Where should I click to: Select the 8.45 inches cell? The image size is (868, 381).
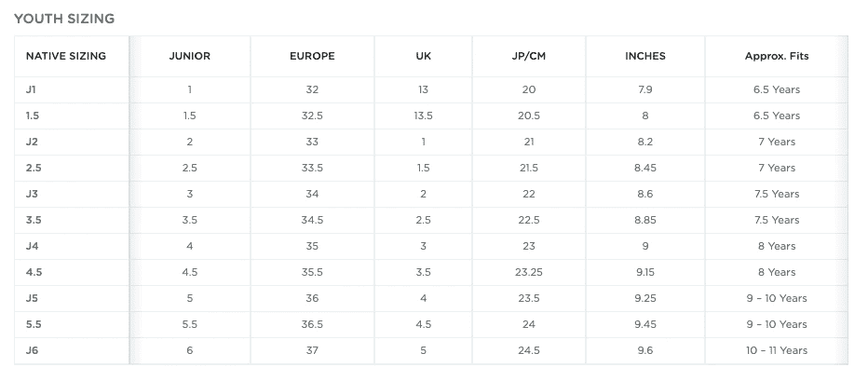click(645, 168)
